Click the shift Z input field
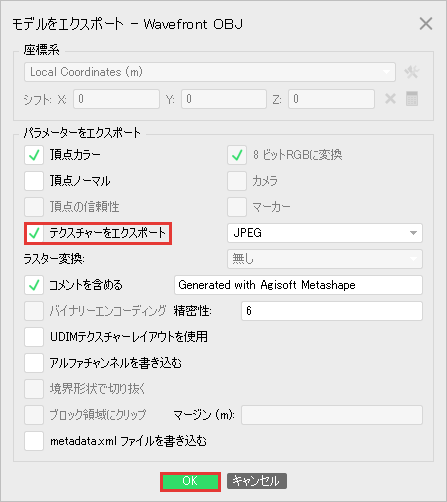The image size is (447, 502). [x=331, y=99]
